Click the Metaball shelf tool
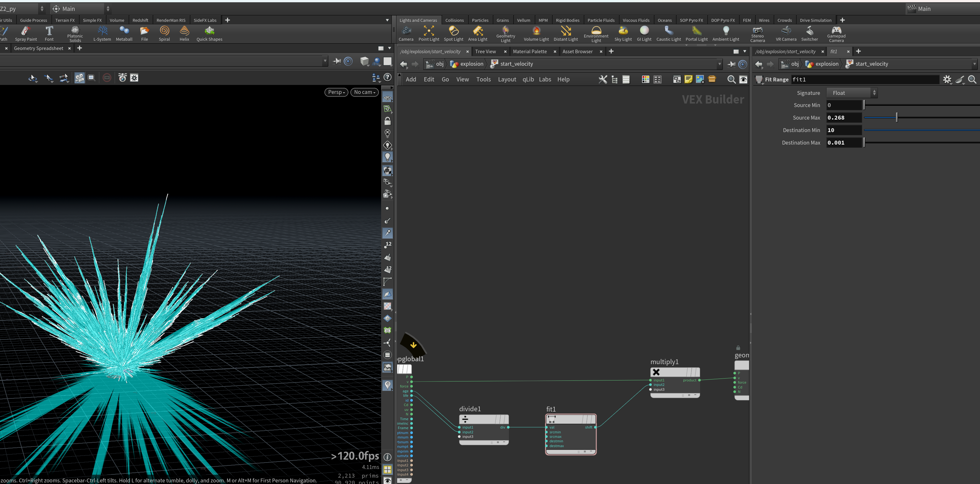The height and width of the screenshot is (484, 980). (124, 34)
